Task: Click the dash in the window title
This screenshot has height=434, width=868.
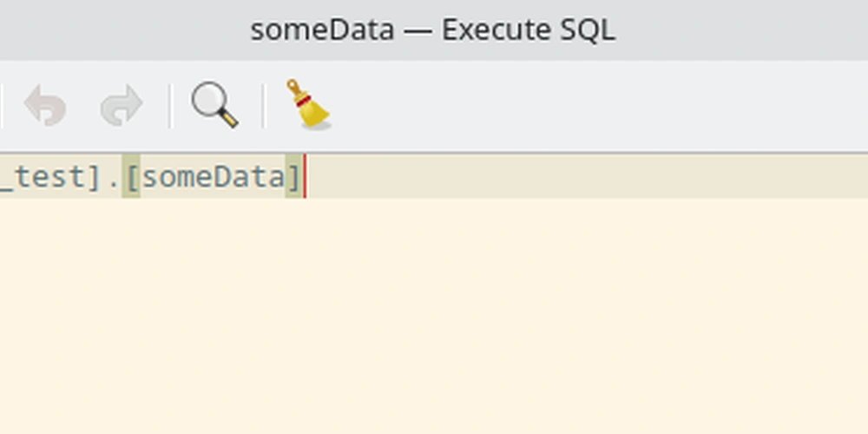Action: tap(418, 31)
